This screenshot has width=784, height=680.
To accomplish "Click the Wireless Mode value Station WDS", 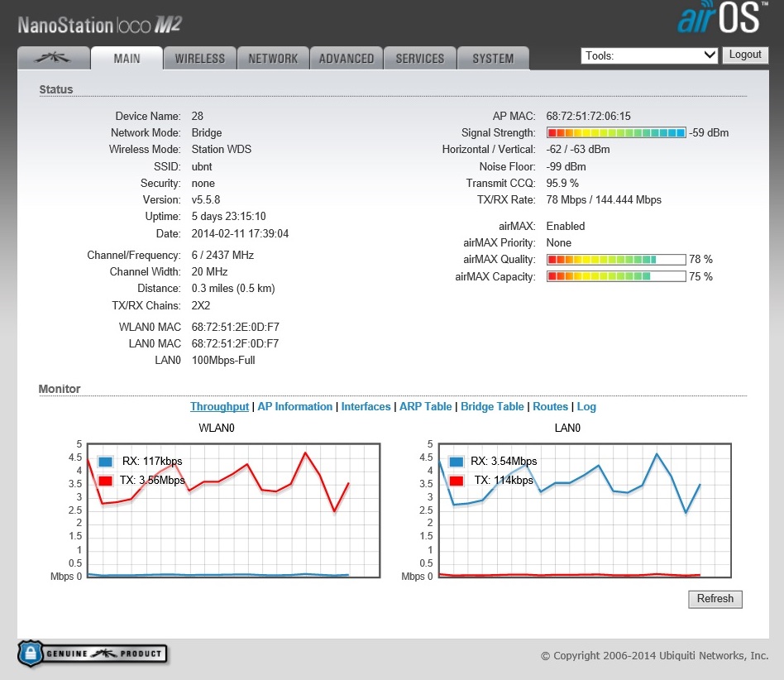I will click(x=222, y=150).
